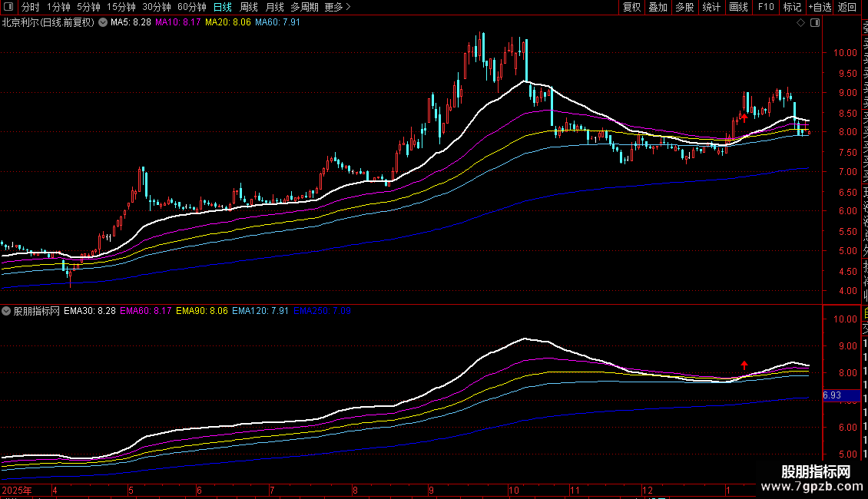Choose the 5分钟 chart period
Screen dimensions: 868x499
(88, 7)
